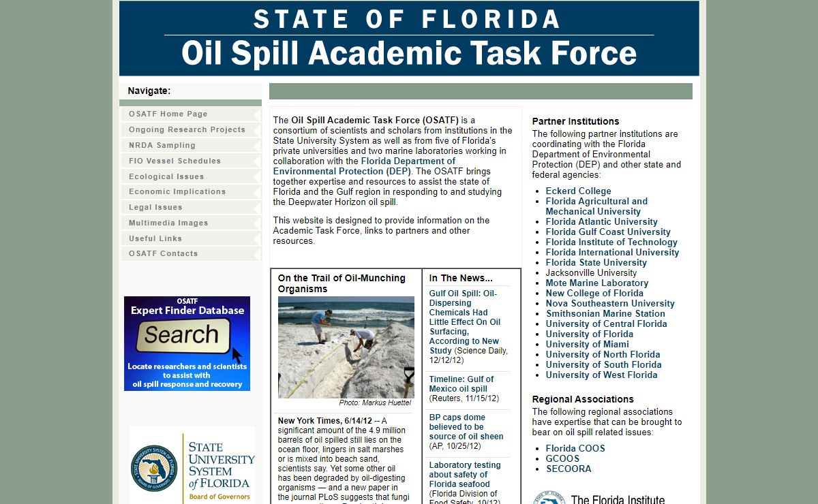Open Florida COOS regional association link
The width and height of the screenshot is (818, 504).
tap(575, 449)
